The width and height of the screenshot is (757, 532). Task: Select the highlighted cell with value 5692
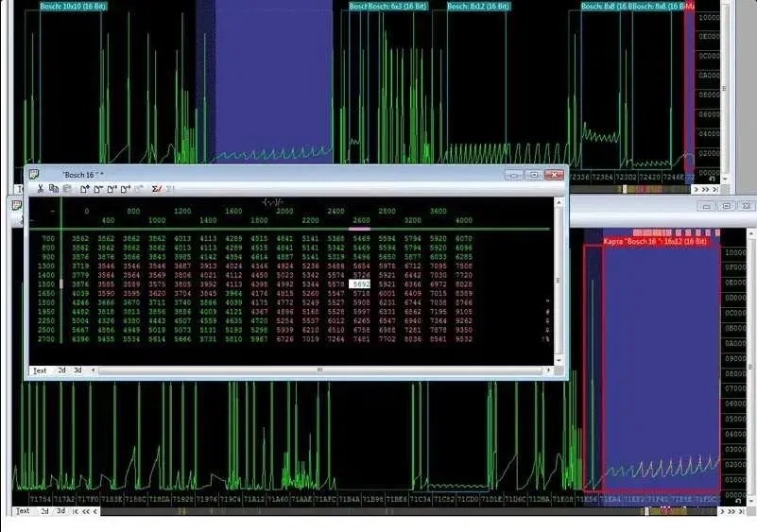tap(360, 283)
